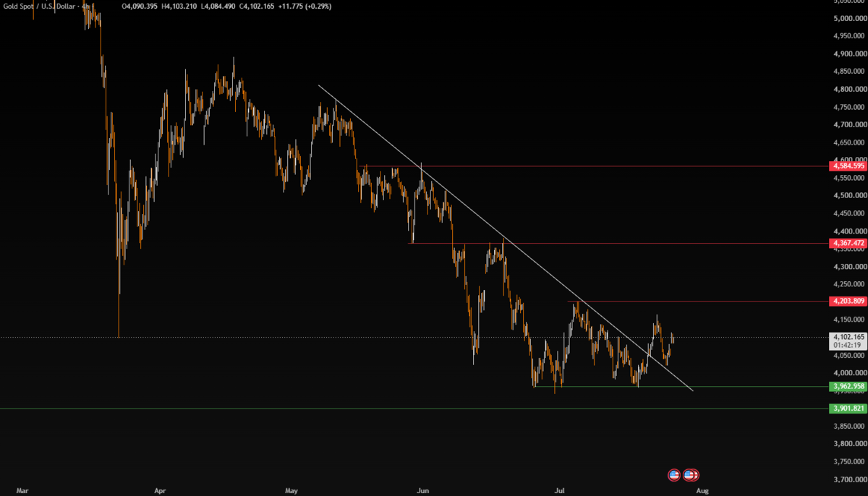Click the current price label 4,102.165
This screenshot has height=496, width=868.
[848, 337]
